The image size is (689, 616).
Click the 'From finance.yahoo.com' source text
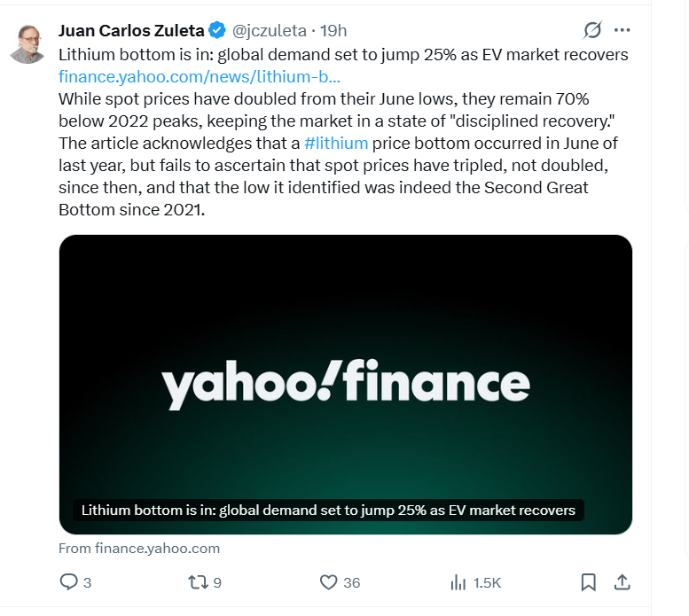[x=139, y=549]
